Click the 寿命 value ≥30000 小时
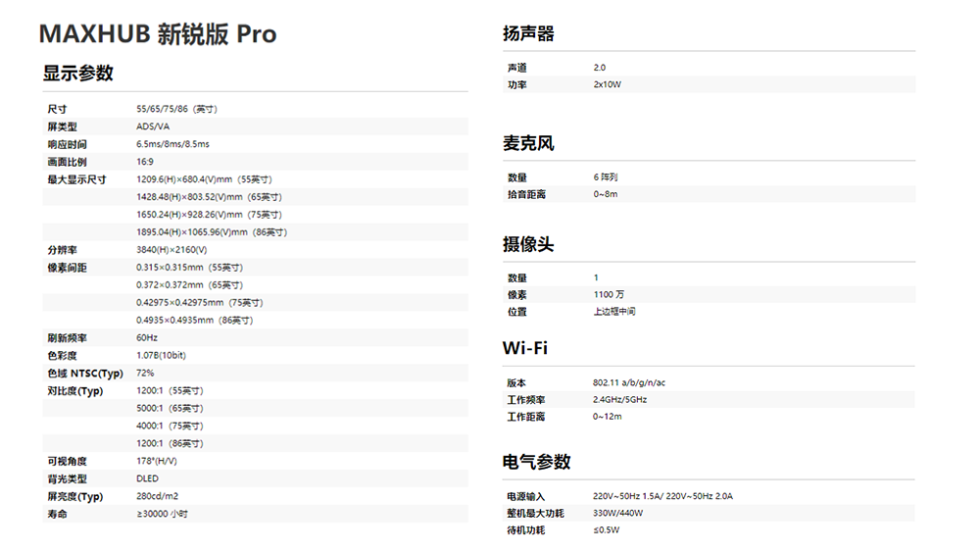This screenshot has height=552, width=980. pos(162,515)
